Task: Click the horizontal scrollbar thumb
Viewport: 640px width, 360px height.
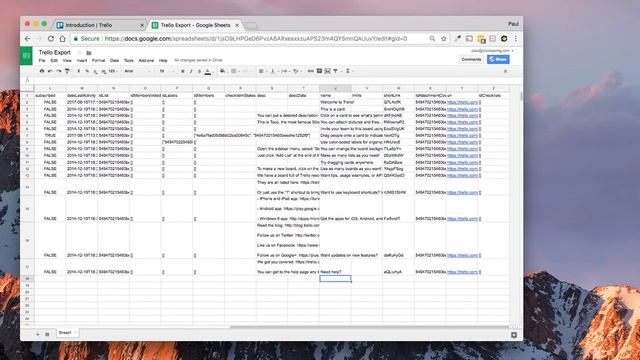Action: [x=369, y=327]
